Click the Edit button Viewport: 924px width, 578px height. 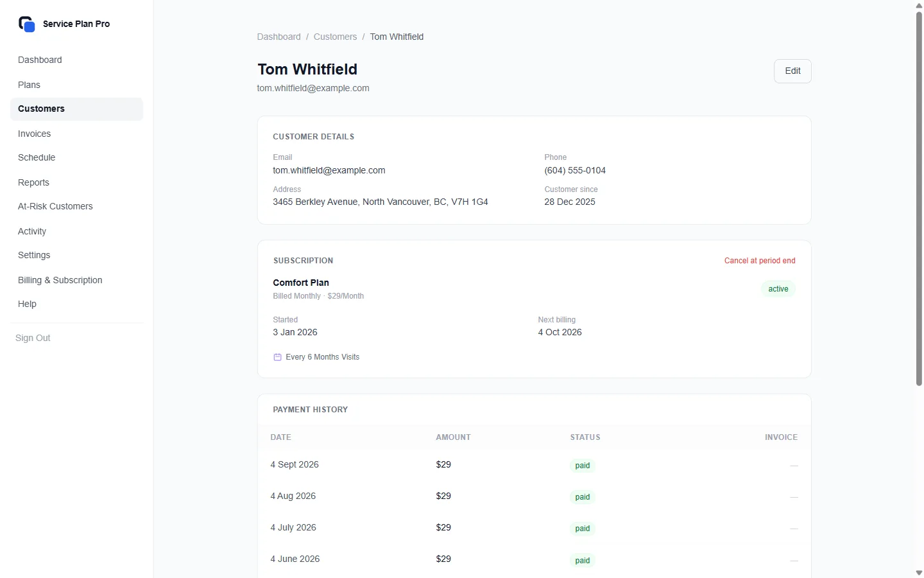[x=792, y=71]
